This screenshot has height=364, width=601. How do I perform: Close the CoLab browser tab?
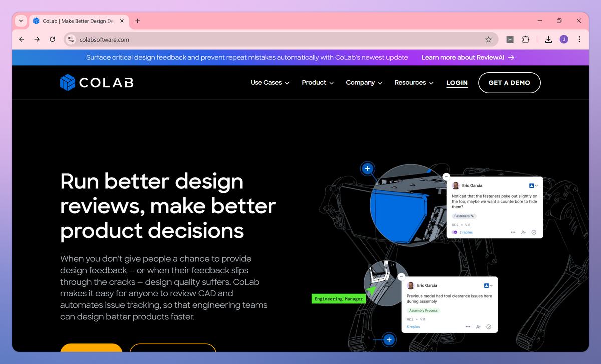tap(121, 21)
